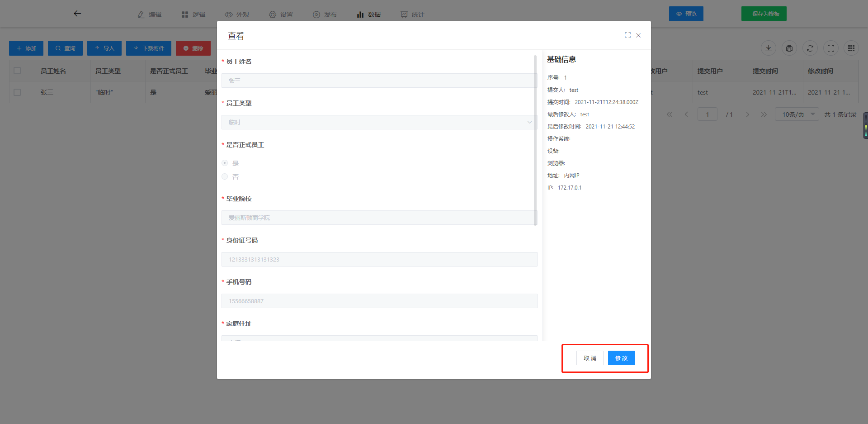Open the 逻辑 tab
Screen dimensions: 868x424
click(193, 14)
